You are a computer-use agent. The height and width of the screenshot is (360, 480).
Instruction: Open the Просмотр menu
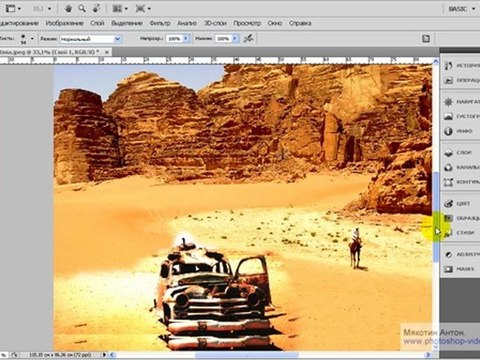tap(247, 23)
